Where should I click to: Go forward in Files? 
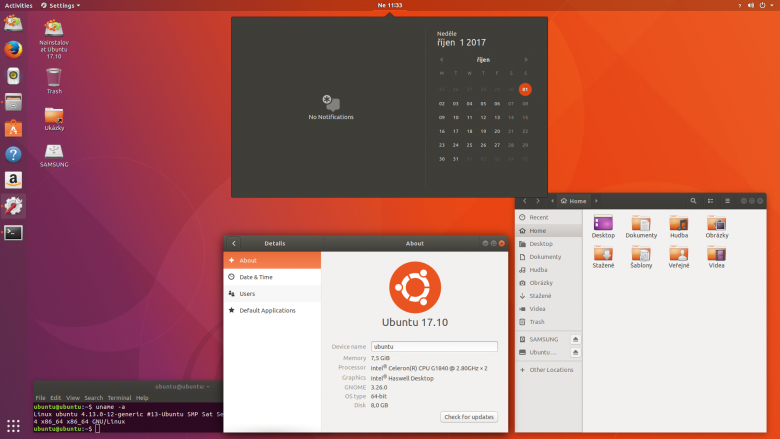(x=538, y=201)
